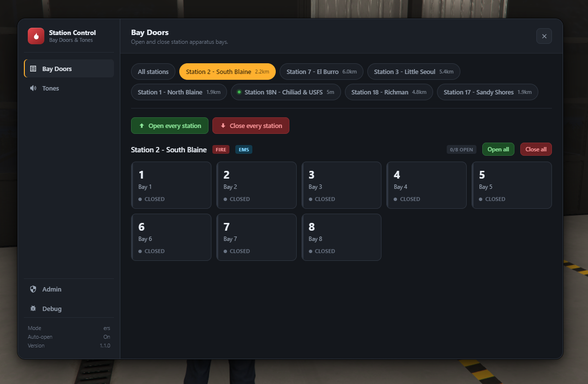Click the Debug bug icon
The image size is (588, 384).
33,309
